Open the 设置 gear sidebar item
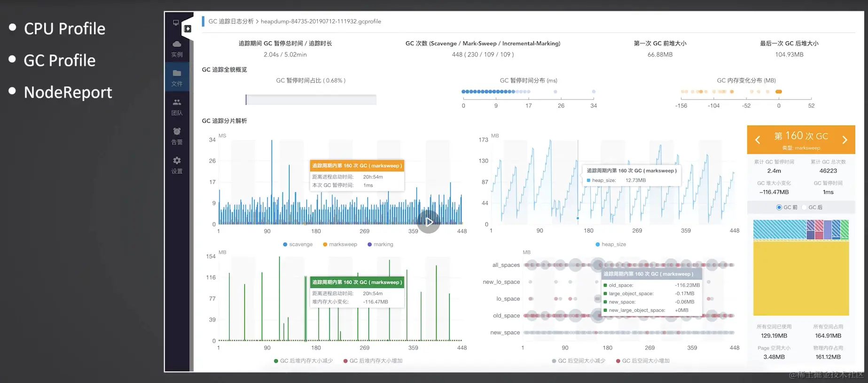 point(177,165)
